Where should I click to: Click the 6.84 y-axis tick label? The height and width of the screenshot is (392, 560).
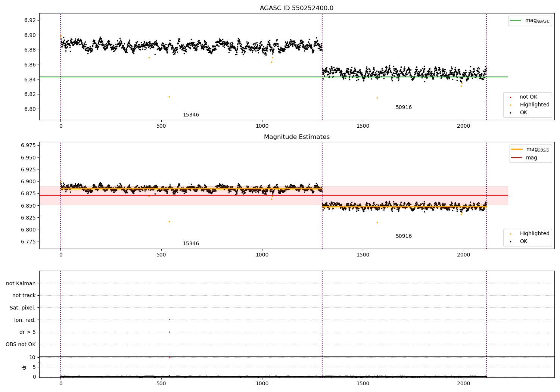30,80
